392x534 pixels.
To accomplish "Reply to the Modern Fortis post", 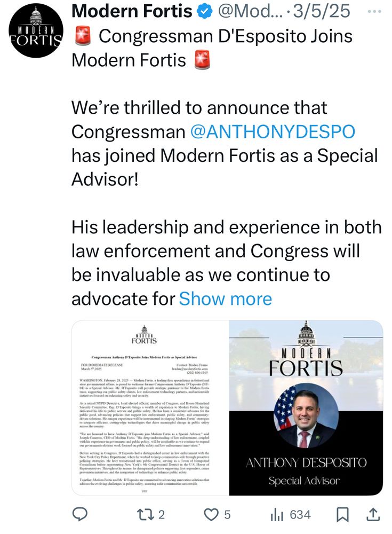I will (x=79, y=515).
